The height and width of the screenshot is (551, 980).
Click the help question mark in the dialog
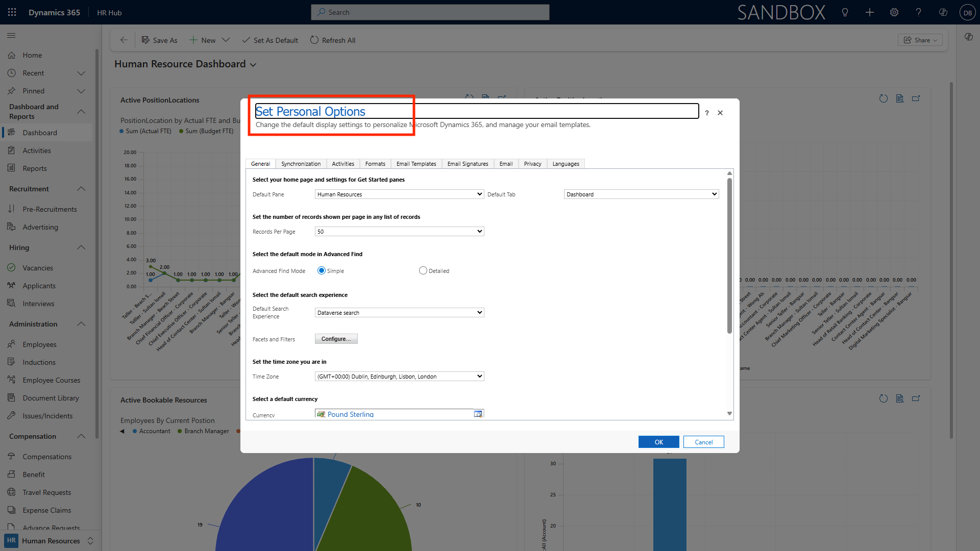[x=707, y=113]
